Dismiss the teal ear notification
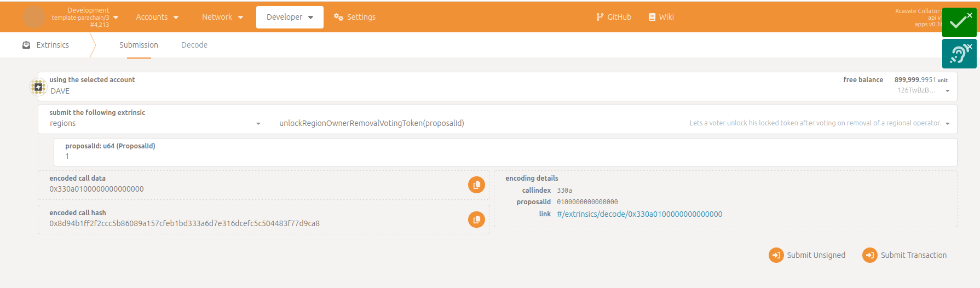 pyautogui.click(x=970, y=47)
